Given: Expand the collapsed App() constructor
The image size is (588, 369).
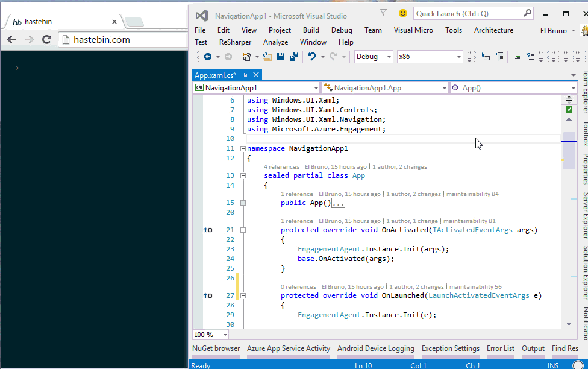Looking at the screenshot, I should [243, 203].
